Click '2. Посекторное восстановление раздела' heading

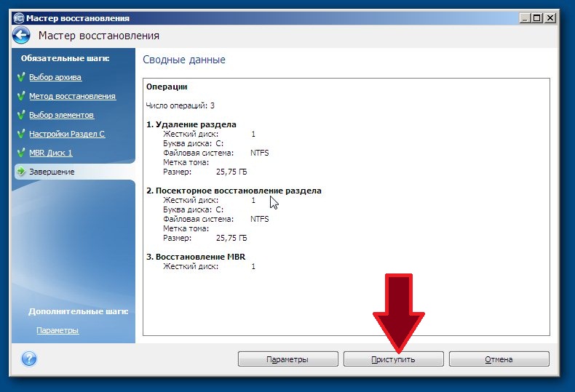point(234,191)
